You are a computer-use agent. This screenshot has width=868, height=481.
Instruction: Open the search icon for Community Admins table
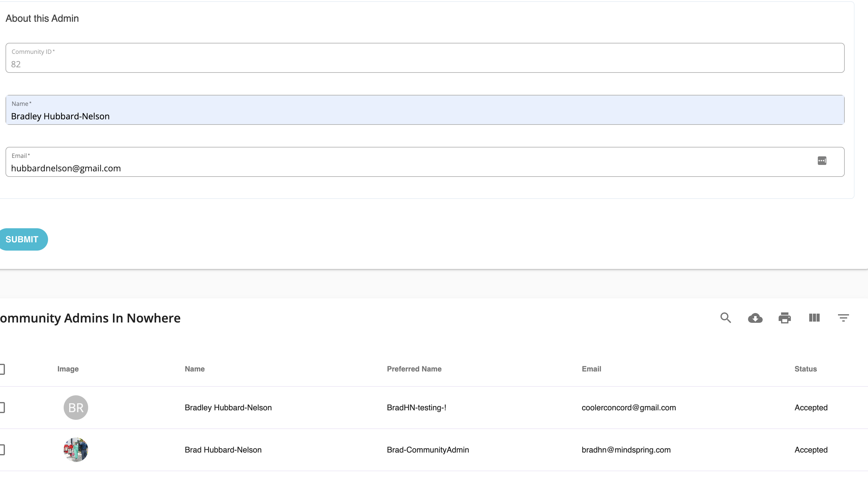[725, 318]
